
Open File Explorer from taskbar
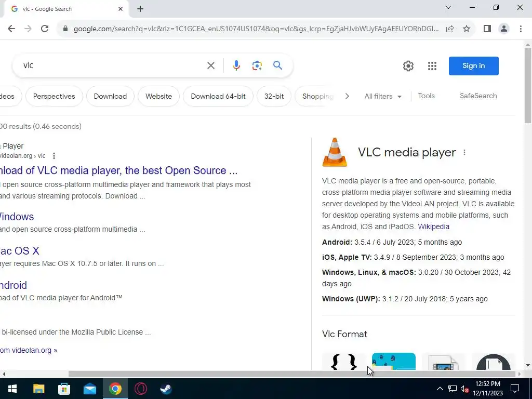click(x=38, y=389)
